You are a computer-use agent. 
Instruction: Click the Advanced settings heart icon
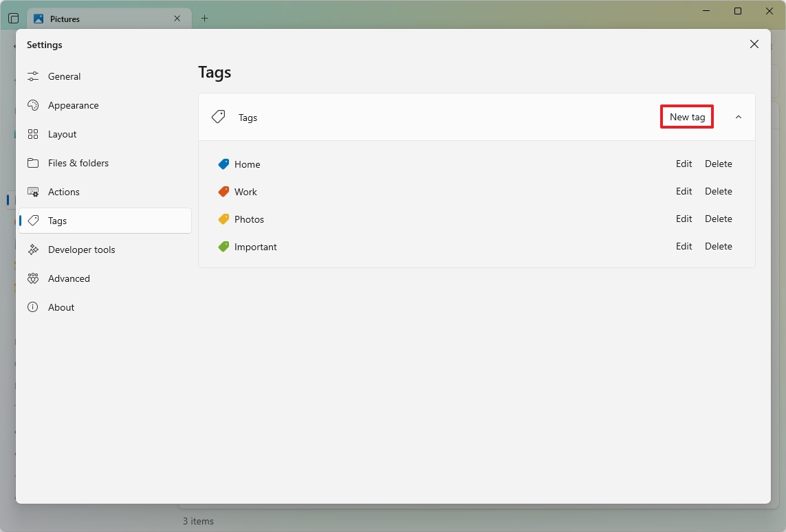(33, 278)
